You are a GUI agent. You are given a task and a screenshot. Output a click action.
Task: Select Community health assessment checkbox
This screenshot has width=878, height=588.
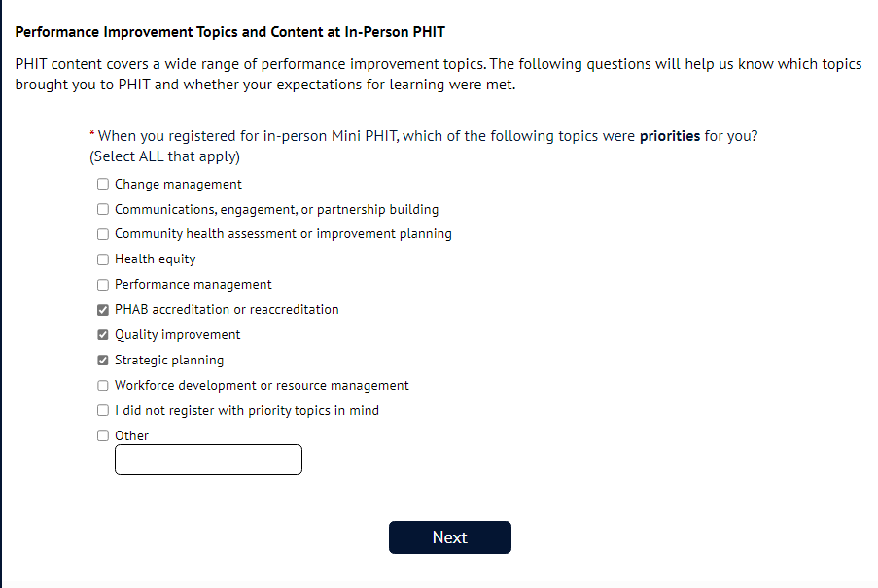(x=103, y=234)
